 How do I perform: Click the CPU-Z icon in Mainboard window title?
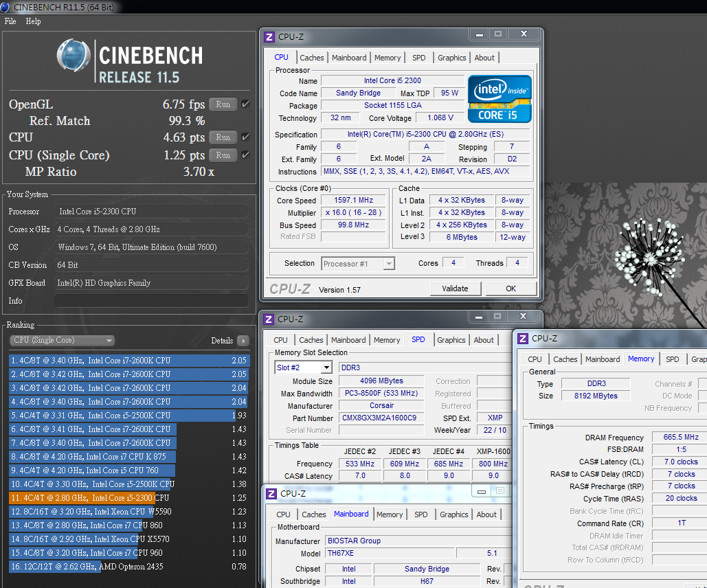pyautogui.click(x=271, y=493)
